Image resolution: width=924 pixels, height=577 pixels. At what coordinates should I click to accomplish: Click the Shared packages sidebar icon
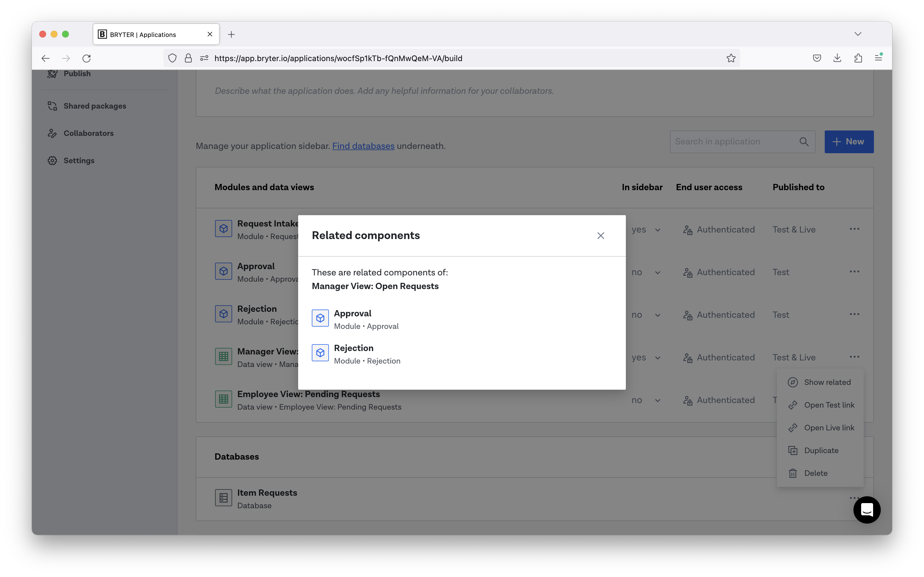click(x=52, y=106)
